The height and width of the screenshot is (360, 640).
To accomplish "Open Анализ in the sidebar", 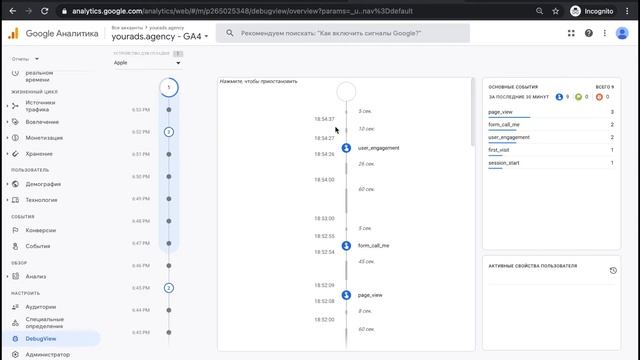I will (36, 276).
